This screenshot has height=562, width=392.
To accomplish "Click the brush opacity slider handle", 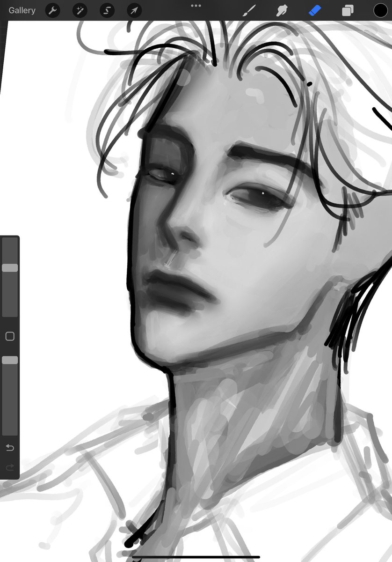I will click(x=10, y=360).
